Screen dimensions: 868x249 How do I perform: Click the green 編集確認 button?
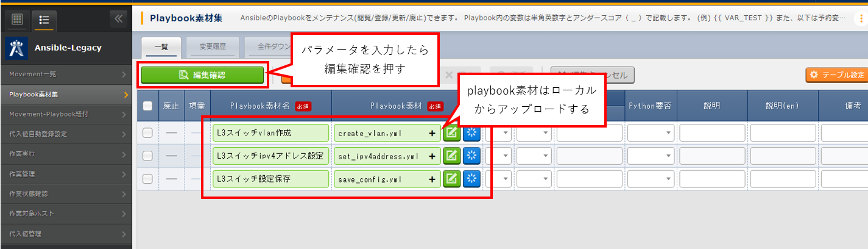tap(202, 75)
